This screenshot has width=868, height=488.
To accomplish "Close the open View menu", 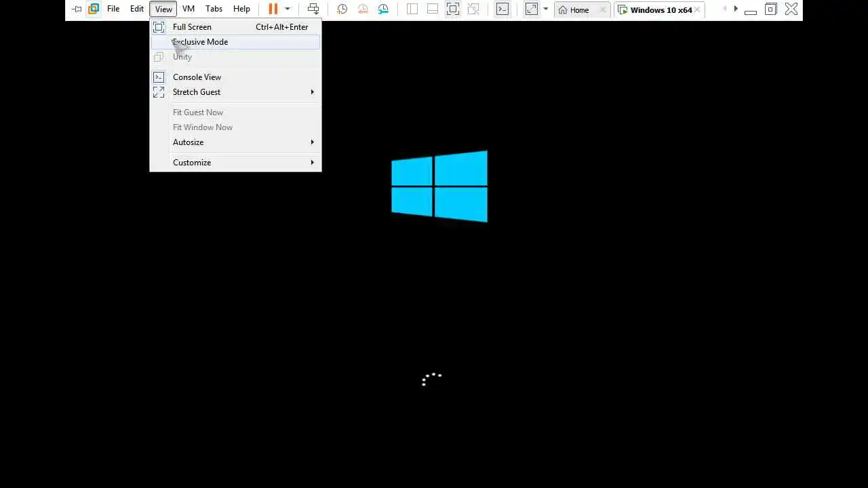I will click(163, 9).
